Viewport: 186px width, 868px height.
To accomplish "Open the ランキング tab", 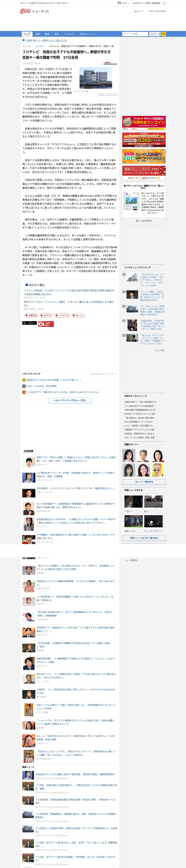I will coord(69,34).
